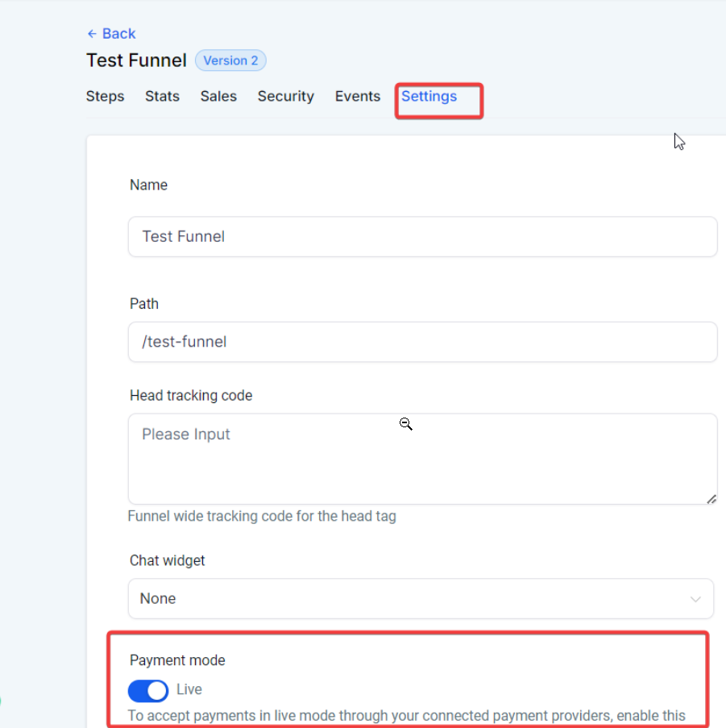Click the Test Funnel page title
The height and width of the screenshot is (728, 726).
pos(136,60)
